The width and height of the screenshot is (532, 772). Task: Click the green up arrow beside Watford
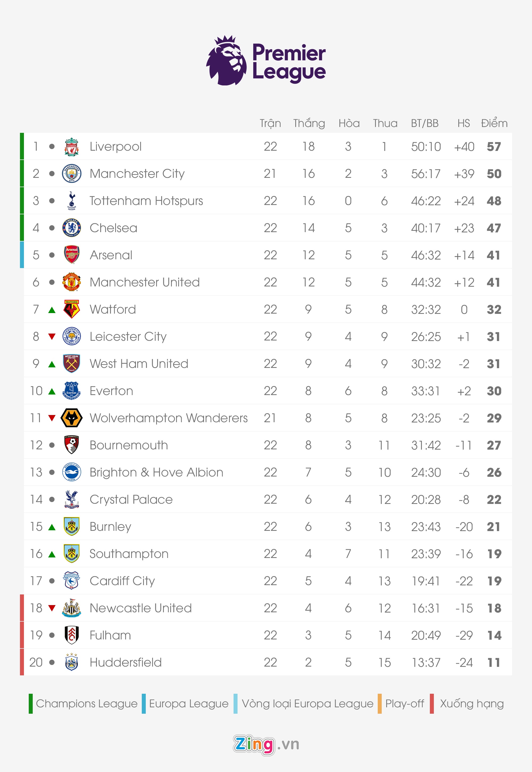52,310
